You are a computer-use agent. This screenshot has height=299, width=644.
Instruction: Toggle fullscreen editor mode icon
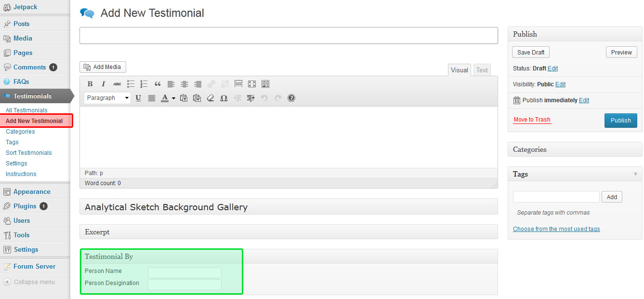252,84
